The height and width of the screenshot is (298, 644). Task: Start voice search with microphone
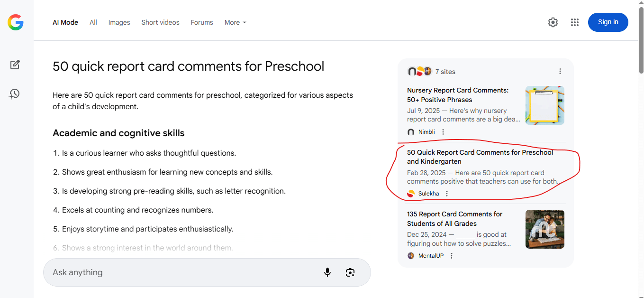pos(327,272)
